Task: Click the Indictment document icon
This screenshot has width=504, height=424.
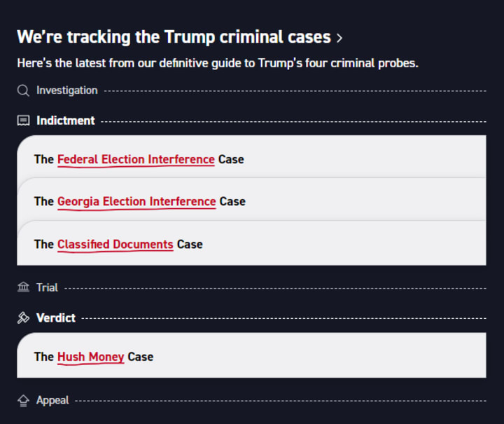Action: coord(23,121)
